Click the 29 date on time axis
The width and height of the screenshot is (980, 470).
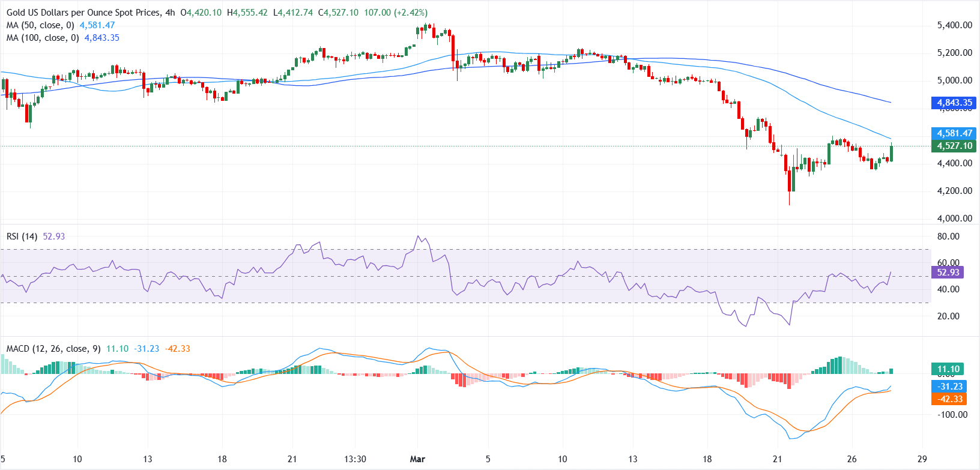point(922,459)
